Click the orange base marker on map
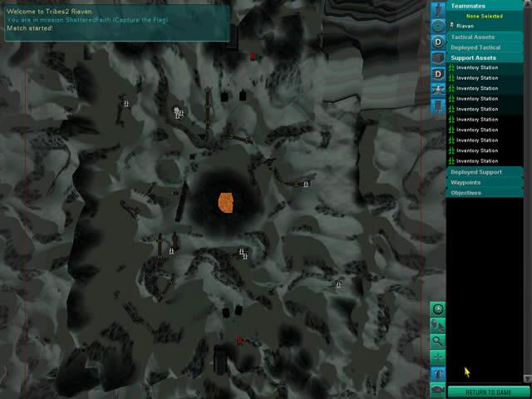Image resolution: width=532 pixels, height=399 pixels. point(225,201)
